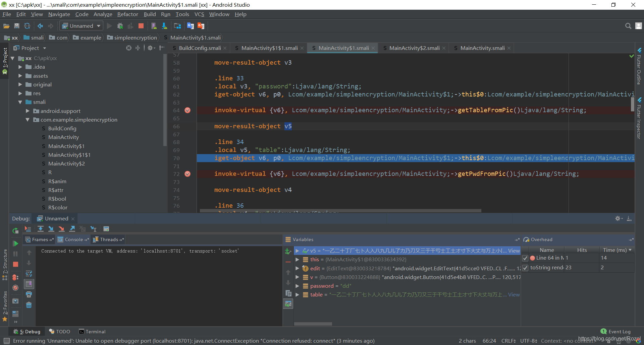Open the Unnamed run configuration dropdown

click(x=81, y=26)
